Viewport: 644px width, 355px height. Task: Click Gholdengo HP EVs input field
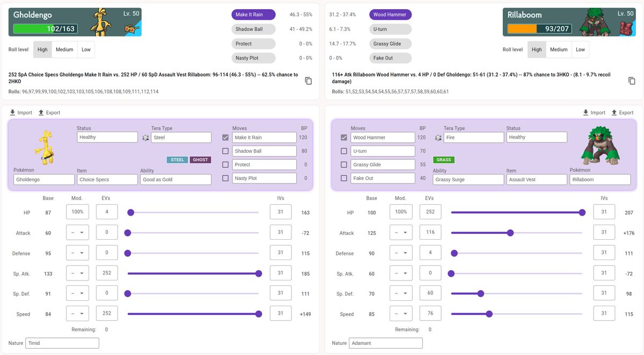coord(107,212)
